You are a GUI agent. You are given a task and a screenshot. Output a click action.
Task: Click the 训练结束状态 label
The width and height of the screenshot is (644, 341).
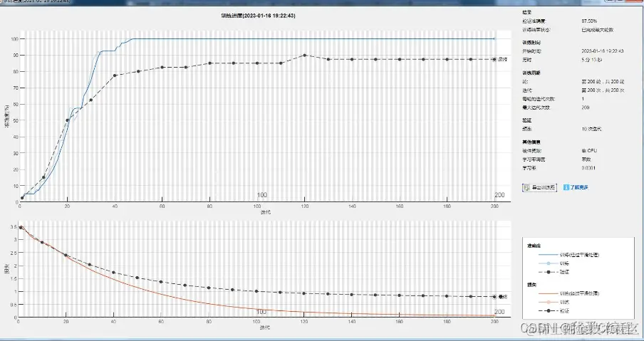pyautogui.click(x=536, y=30)
